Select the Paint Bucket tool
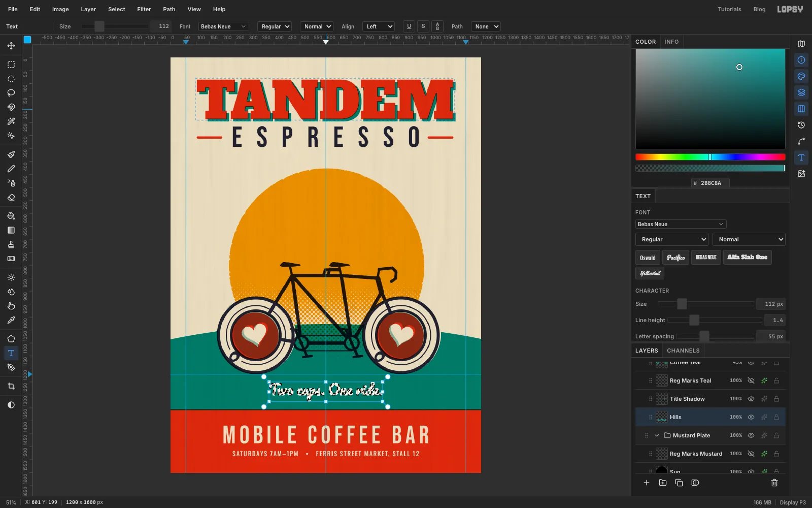This screenshot has height=508, width=812. click(11, 216)
